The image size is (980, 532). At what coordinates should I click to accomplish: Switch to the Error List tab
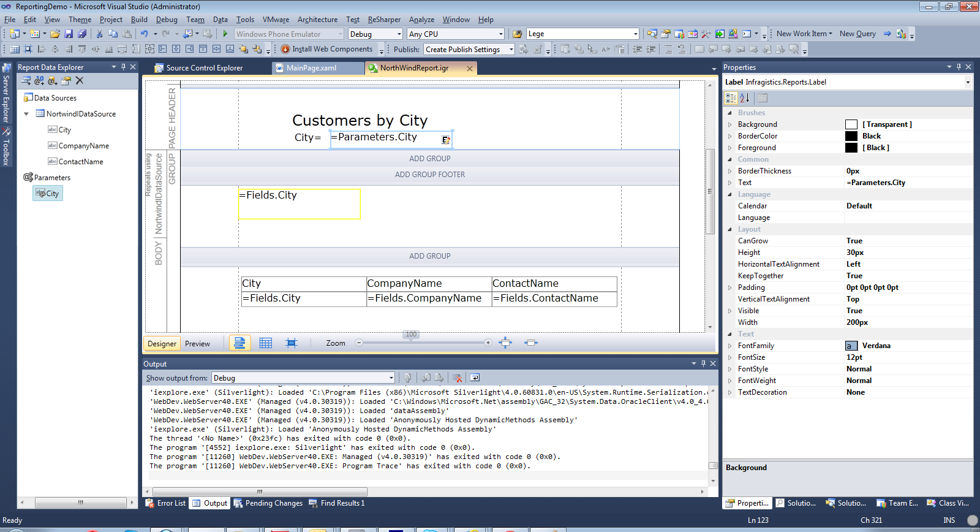click(165, 503)
